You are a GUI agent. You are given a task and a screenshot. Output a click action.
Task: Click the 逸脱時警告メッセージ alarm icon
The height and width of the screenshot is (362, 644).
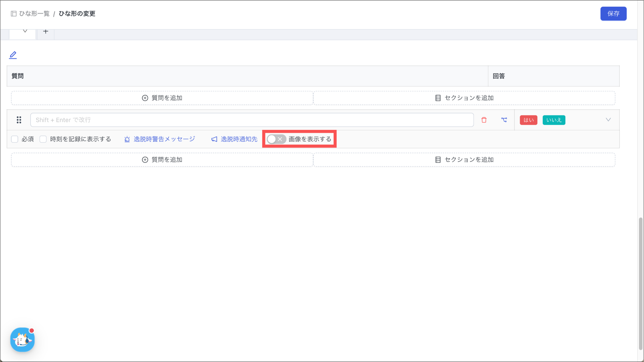click(127, 139)
